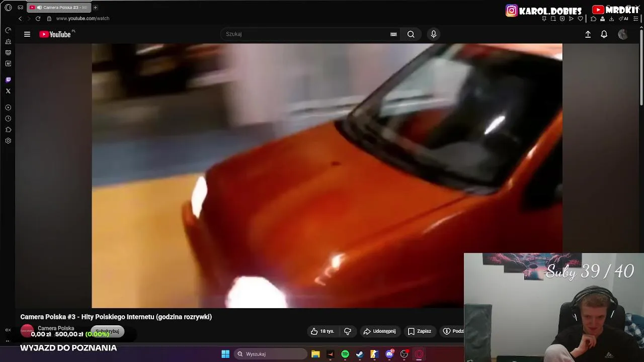Open the GX Cleaner sidebar icon
The height and width of the screenshot is (362, 644).
tap(8, 42)
